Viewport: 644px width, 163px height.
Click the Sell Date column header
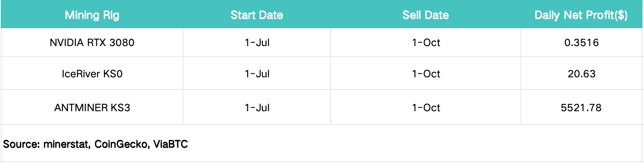[x=426, y=15]
